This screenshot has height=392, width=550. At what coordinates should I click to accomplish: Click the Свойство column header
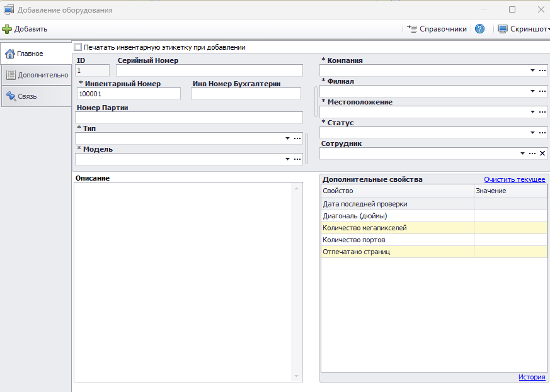click(x=398, y=191)
